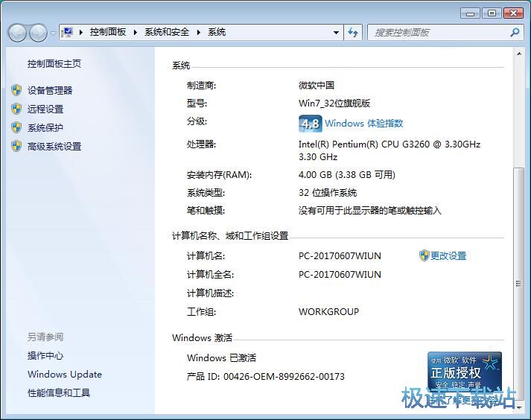Click the Forward navigation arrow button
Viewport: 531px width, 420px height.
pyautogui.click(x=38, y=33)
